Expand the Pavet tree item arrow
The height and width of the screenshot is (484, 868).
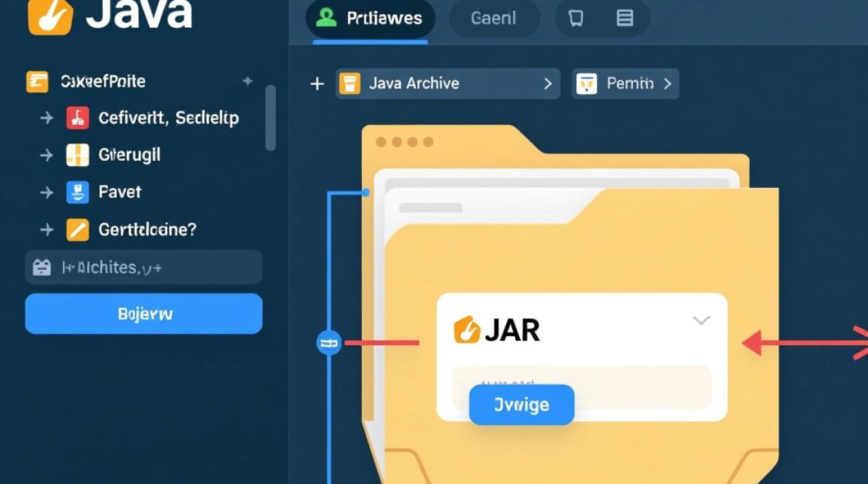tap(46, 192)
